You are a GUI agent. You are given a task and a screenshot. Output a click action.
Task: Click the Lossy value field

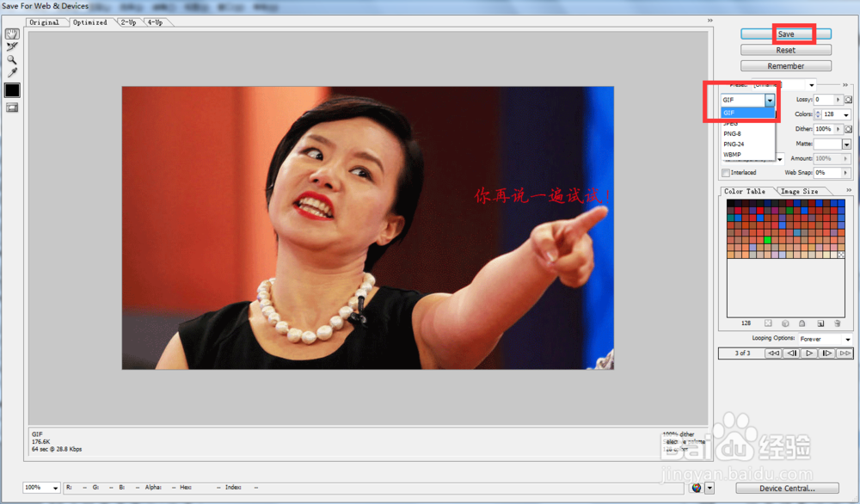click(824, 99)
